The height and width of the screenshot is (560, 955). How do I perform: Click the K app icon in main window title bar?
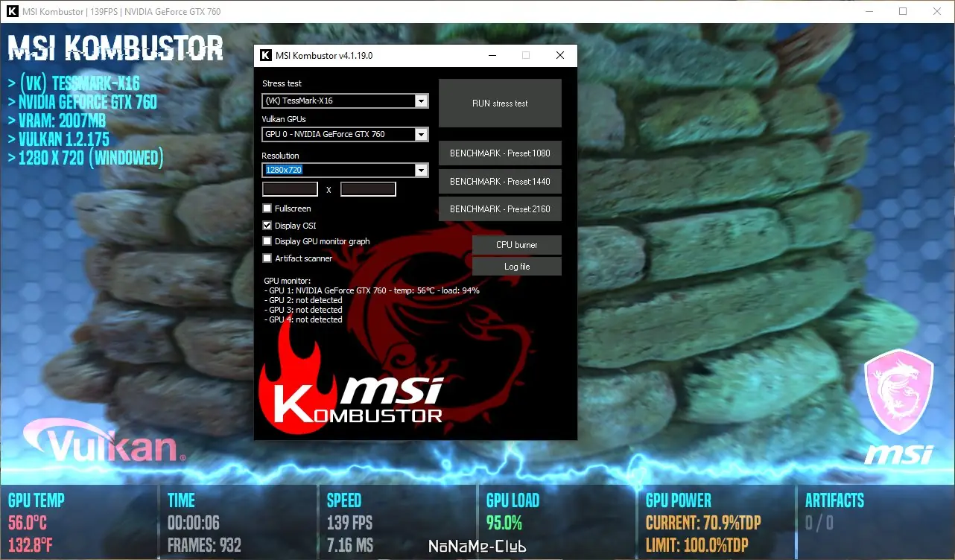coord(12,12)
